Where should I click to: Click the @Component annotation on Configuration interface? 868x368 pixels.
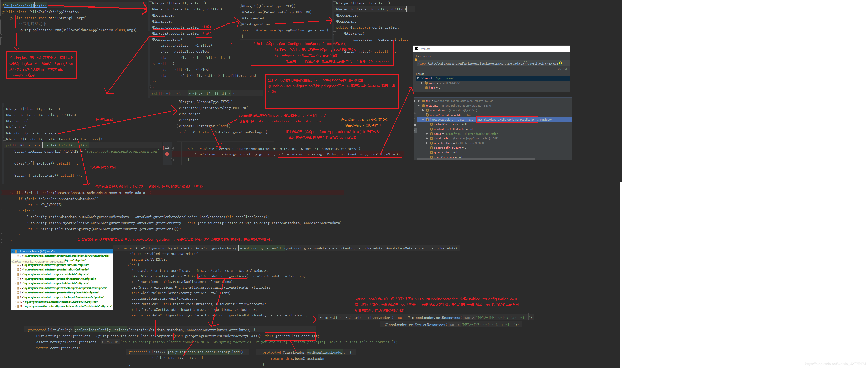[x=346, y=21]
